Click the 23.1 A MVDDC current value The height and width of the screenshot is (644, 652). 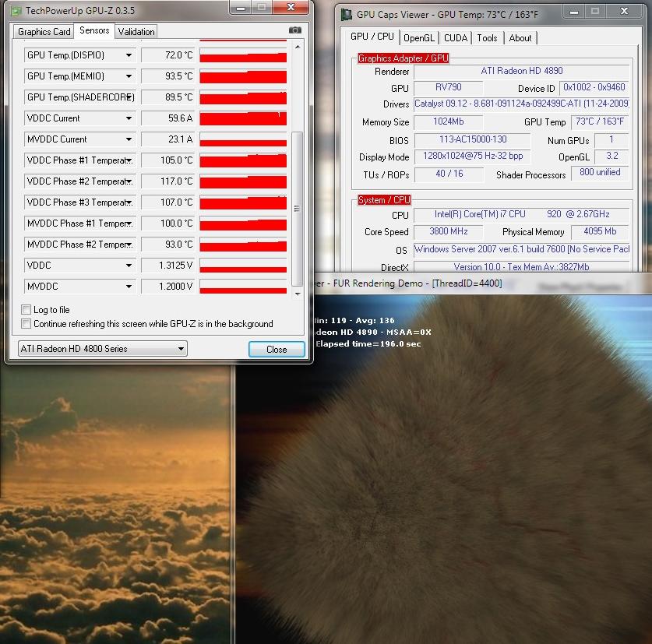coord(168,139)
